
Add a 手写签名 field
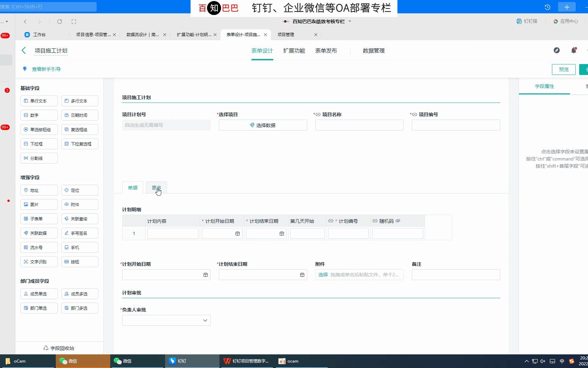tap(80, 233)
